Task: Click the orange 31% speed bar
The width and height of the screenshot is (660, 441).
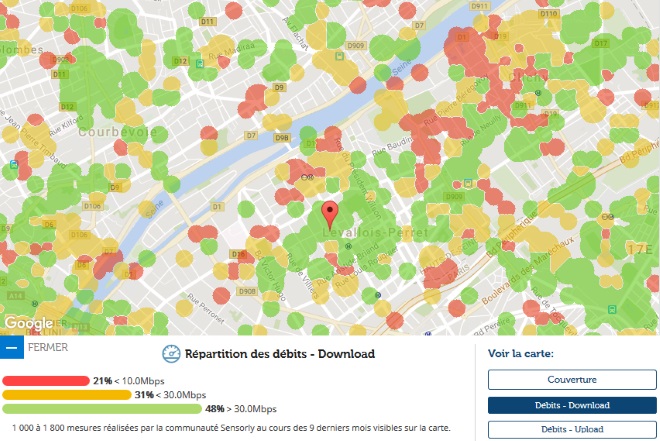Action: 66,395
